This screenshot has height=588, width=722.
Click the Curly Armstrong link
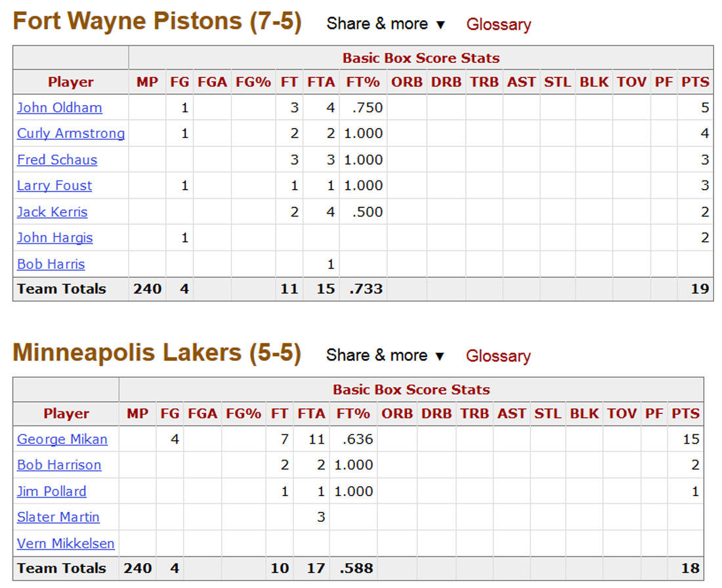[x=70, y=133]
